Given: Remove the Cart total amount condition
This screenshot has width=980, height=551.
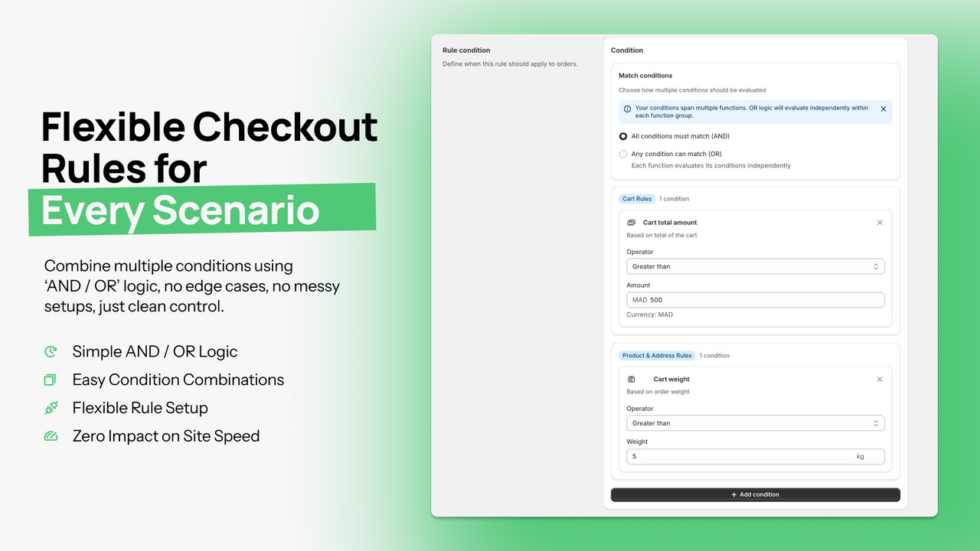Looking at the screenshot, I should [x=880, y=223].
